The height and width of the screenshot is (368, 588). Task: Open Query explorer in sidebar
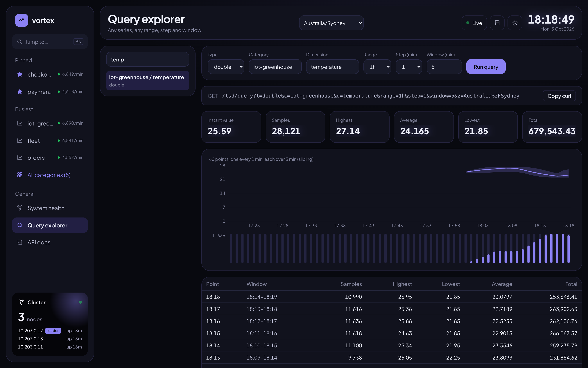tap(50, 225)
